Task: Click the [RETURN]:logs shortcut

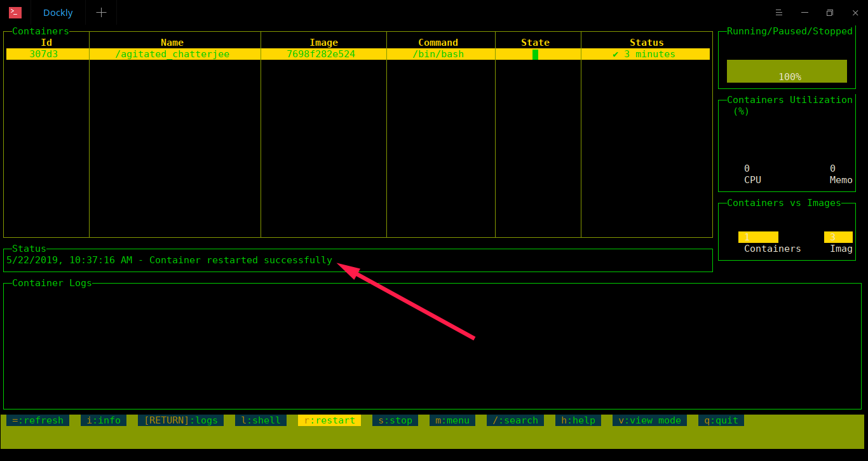Action: [180, 420]
